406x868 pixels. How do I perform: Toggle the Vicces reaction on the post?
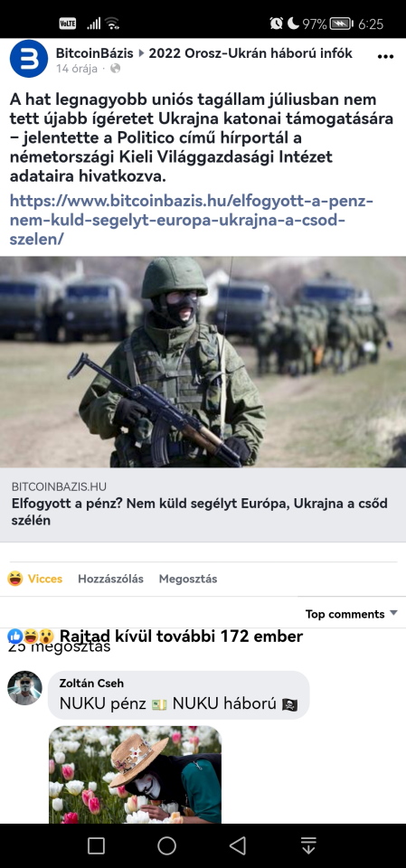pyautogui.click(x=35, y=579)
